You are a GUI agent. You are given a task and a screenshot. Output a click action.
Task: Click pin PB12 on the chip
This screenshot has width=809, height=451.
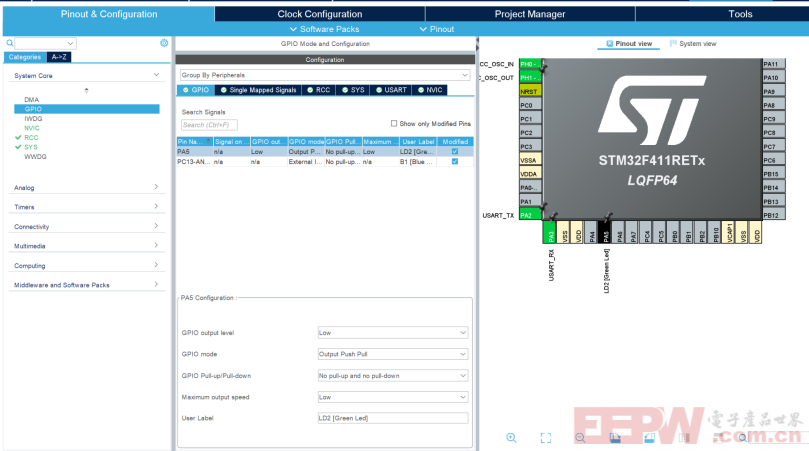774,215
